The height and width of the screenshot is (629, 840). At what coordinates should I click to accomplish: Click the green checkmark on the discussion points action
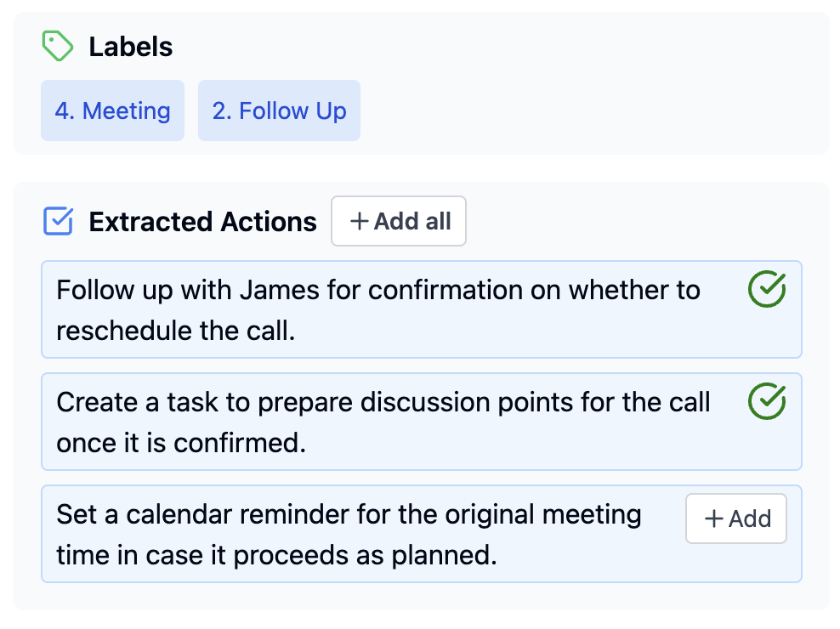[766, 401]
